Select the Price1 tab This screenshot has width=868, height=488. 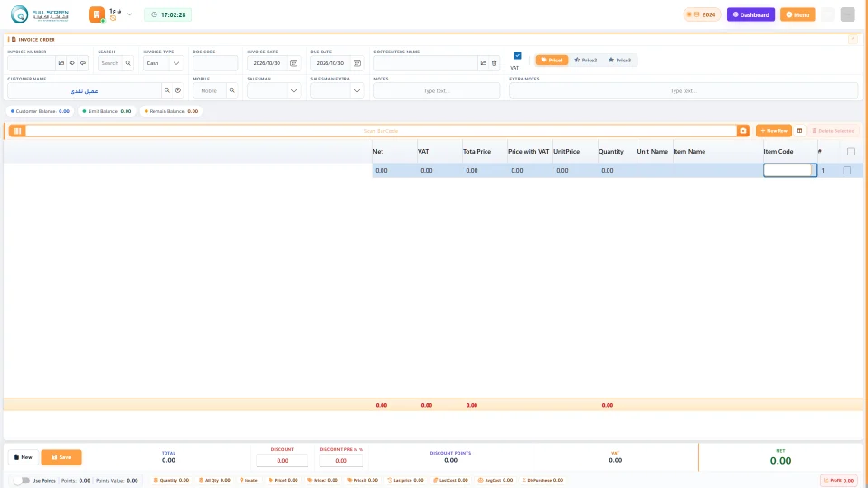coord(552,60)
